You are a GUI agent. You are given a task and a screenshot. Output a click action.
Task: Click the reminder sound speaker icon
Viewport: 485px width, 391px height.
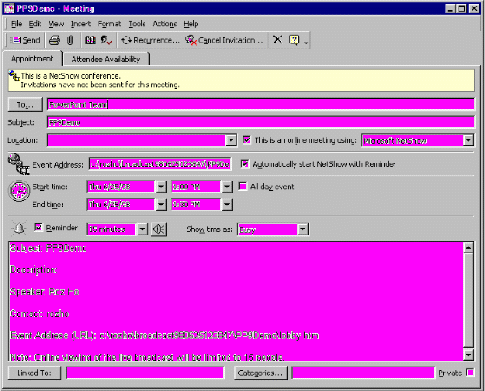tap(159, 229)
